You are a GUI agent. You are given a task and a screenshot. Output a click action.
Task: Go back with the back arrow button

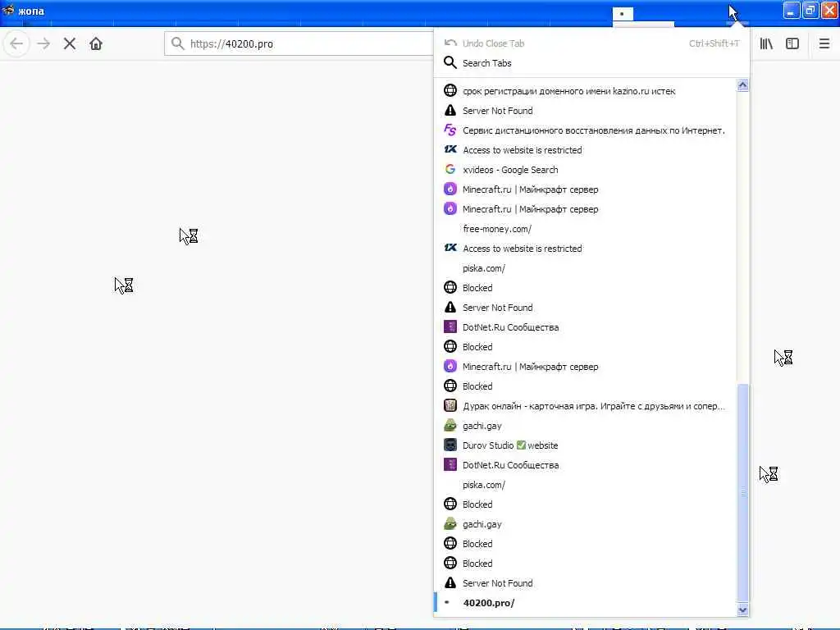[16, 43]
